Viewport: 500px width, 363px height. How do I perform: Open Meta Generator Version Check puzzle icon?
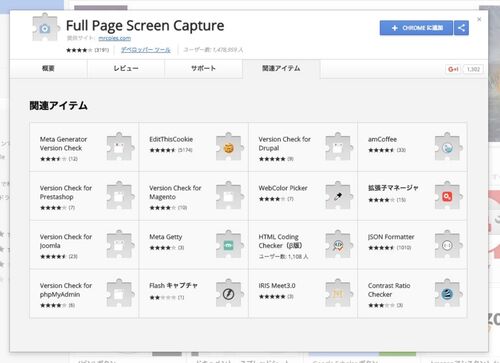tap(120, 147)
